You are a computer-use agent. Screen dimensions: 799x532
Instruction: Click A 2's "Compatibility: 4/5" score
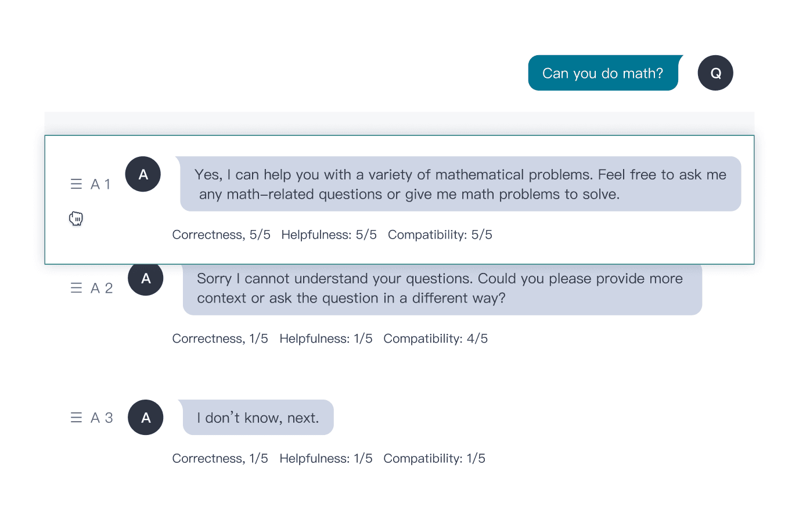pos(436,339)
